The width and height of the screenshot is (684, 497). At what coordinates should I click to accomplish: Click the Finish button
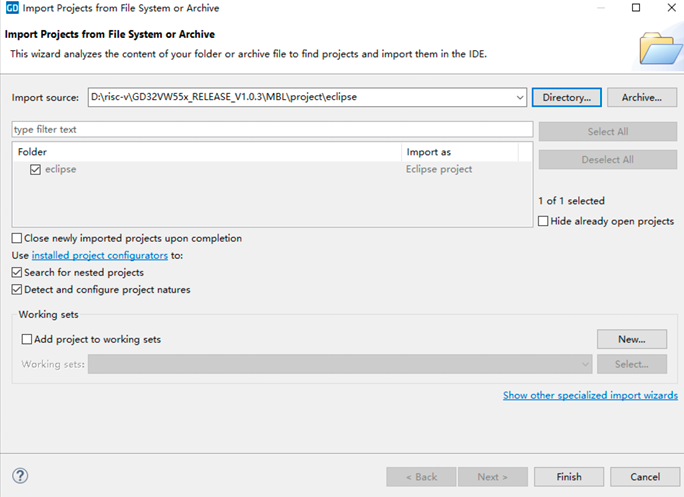tap(569, 476)
